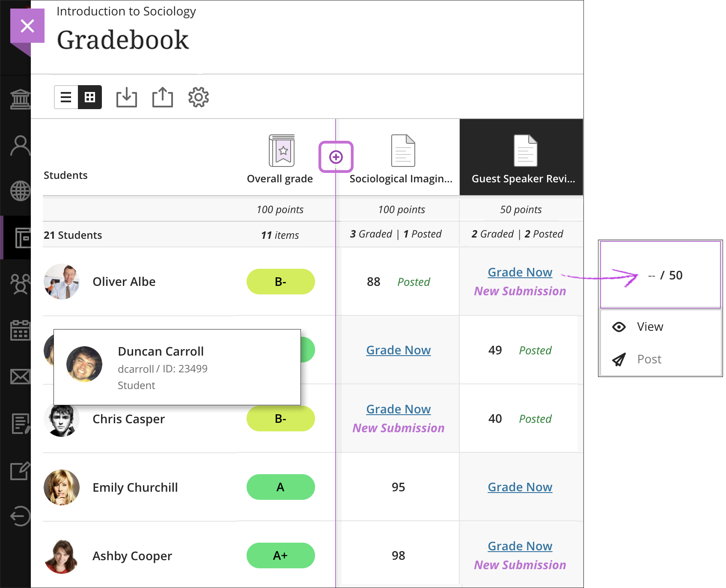Viewport: 726px width, 588px height.
Task: Click Grade Now for Oliver Albe
Action: pos(520,272)
